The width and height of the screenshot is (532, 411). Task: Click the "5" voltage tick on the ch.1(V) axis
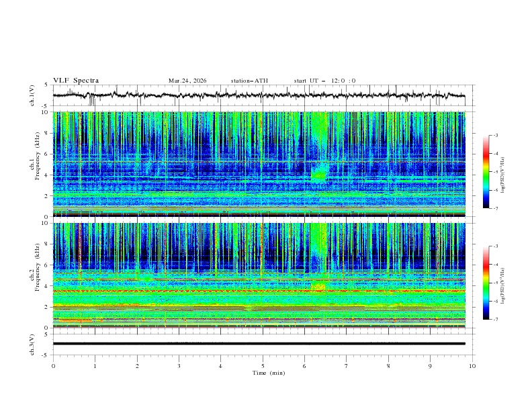46,85
